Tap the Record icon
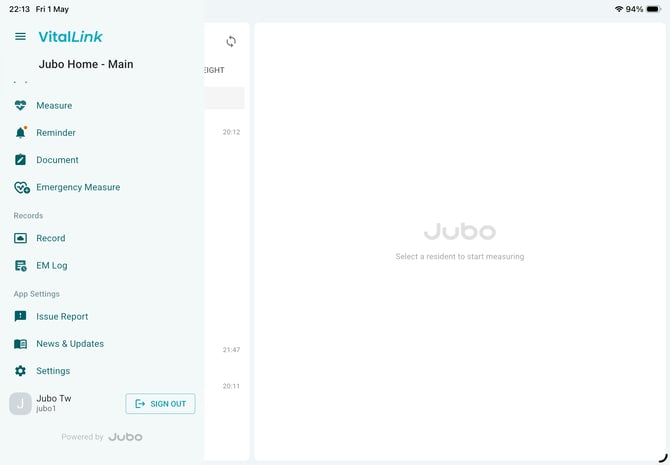670x465 pixels. 20,238
